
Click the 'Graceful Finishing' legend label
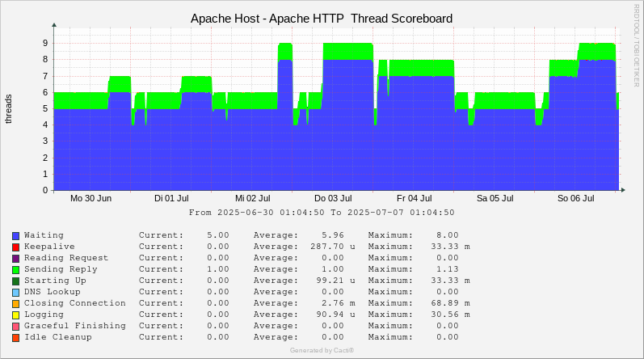click(x=75, y=326)
